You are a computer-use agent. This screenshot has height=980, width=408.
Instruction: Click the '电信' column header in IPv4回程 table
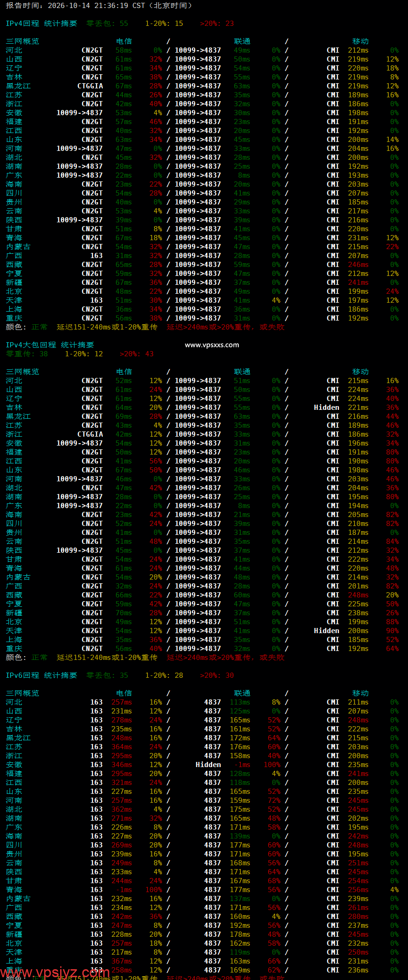click(x=124, y=41)
